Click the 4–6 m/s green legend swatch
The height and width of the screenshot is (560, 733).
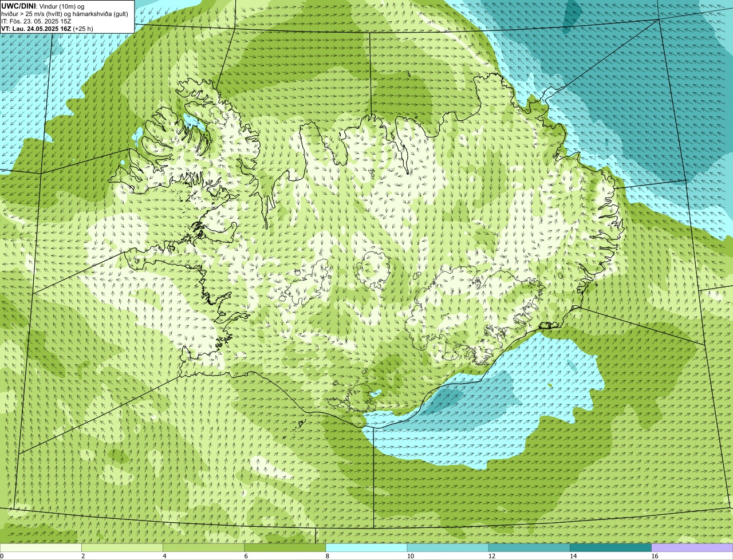tap(204, 547)
